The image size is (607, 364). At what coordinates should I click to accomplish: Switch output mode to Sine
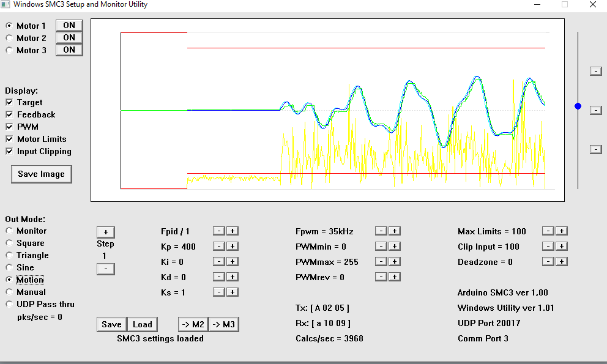point(9,267)
